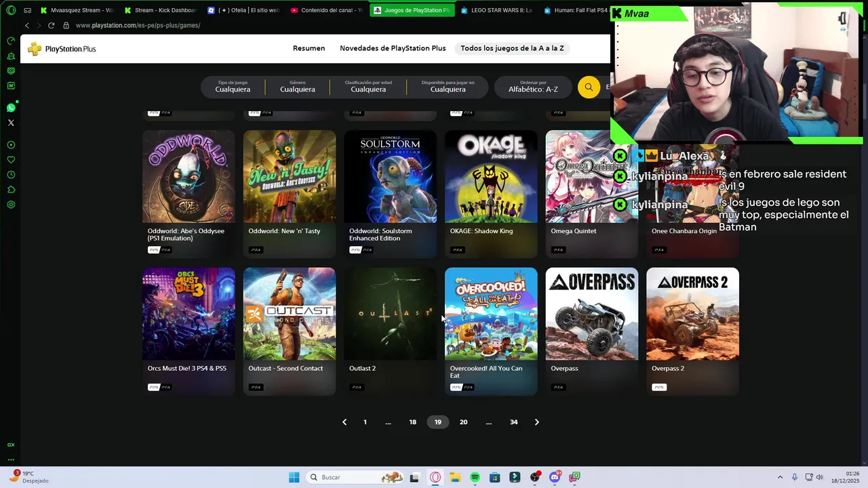Viewport: 868px width, 488px height.
Task: Open Oddworld: New 'n' Tasty cover
Action: coord(290,176)
